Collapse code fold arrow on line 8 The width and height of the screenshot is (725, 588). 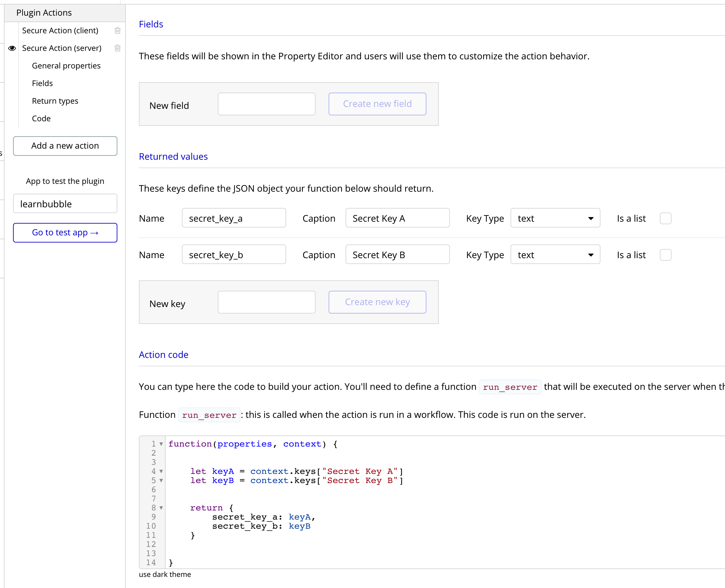coord(161,508)
